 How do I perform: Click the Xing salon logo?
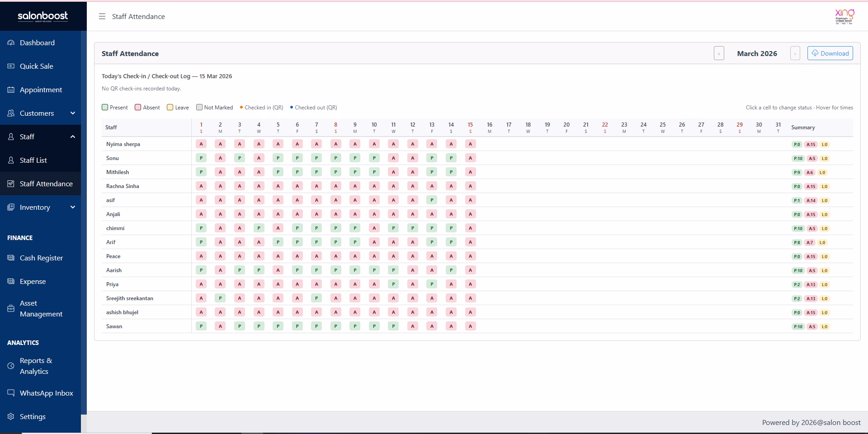click(844, 16)
